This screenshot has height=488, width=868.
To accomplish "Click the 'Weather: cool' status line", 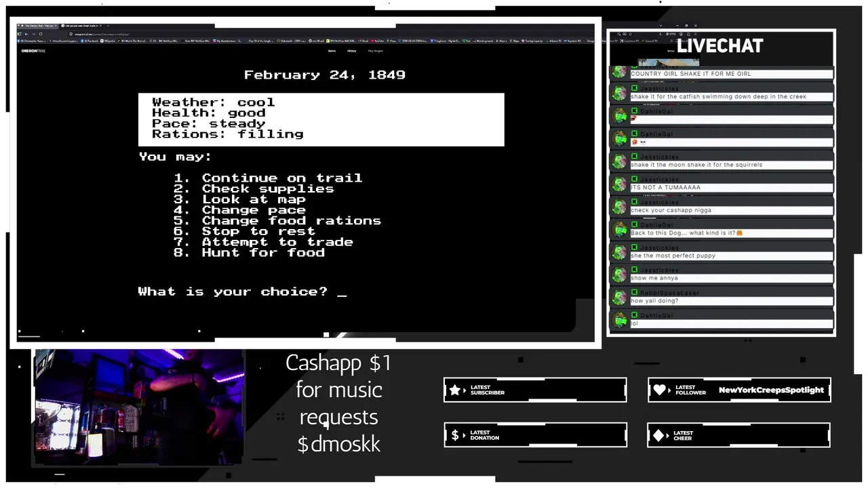I will tap(214, 102).
